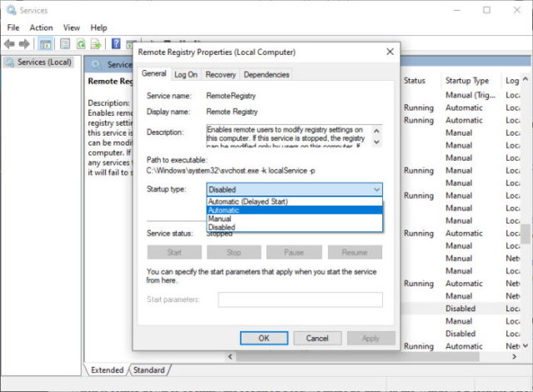Select the Services (Local) tree node
The width and height of the screenshot is (533, 392).
tap(43, 62)
